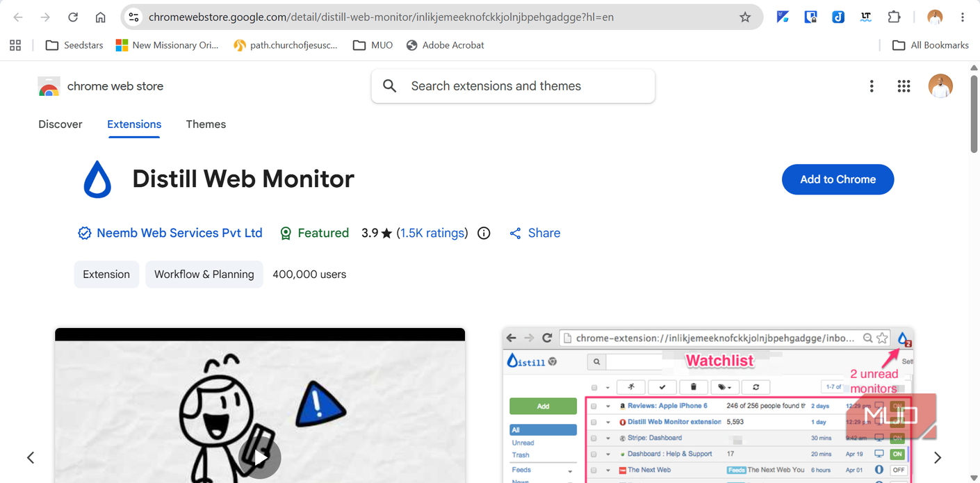Open New Missionary Ori... bookmark
The height and width of the screenshot is (483, 980).
click(167, 45)
